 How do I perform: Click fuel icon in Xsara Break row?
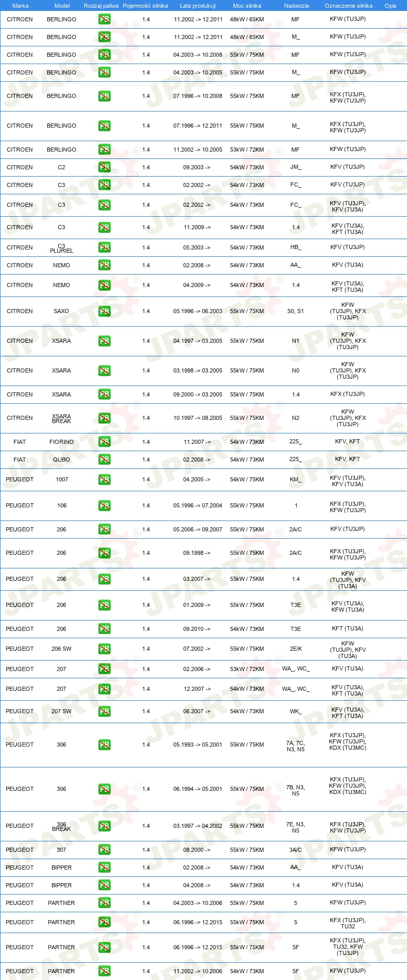(x=105, y=418)
